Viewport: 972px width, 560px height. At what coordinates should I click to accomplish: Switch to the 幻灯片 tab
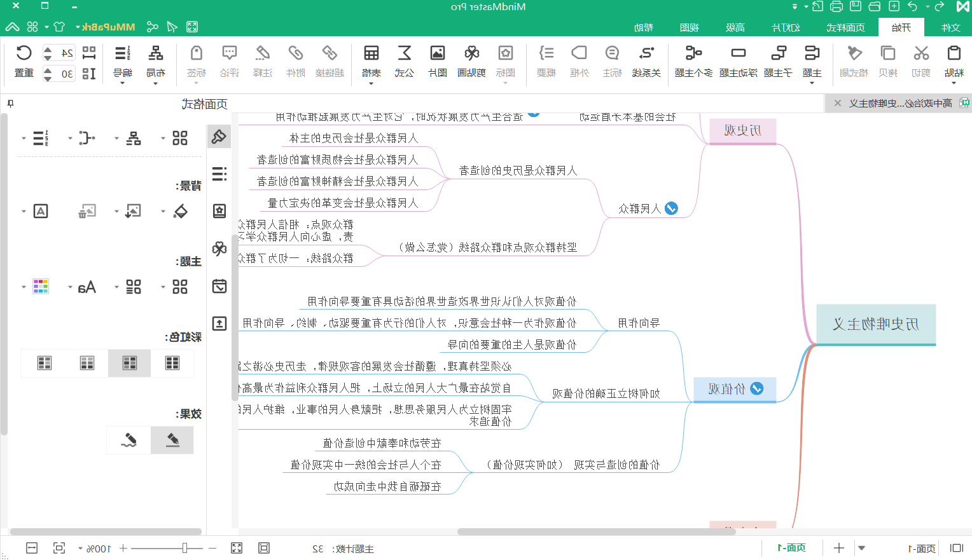pyautogui.click(x=786, y=27)
